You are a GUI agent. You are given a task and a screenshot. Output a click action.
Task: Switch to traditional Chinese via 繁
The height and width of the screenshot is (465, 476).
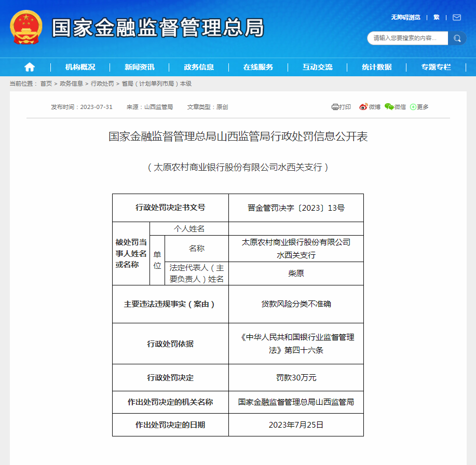[436, 17]
